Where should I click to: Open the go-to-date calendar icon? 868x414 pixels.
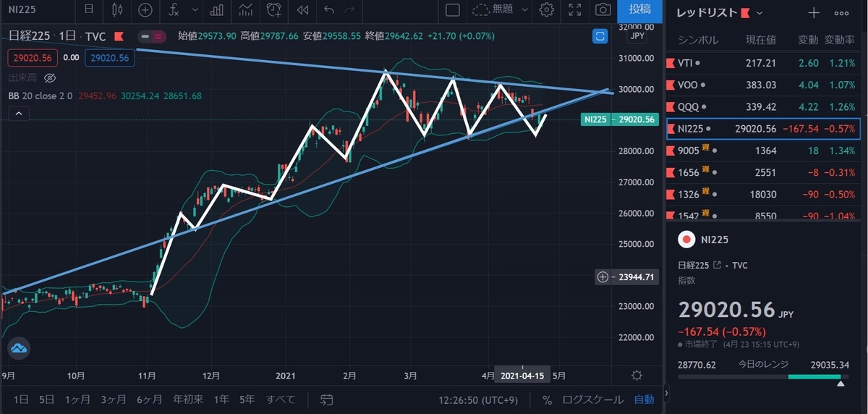coord(326,400)
